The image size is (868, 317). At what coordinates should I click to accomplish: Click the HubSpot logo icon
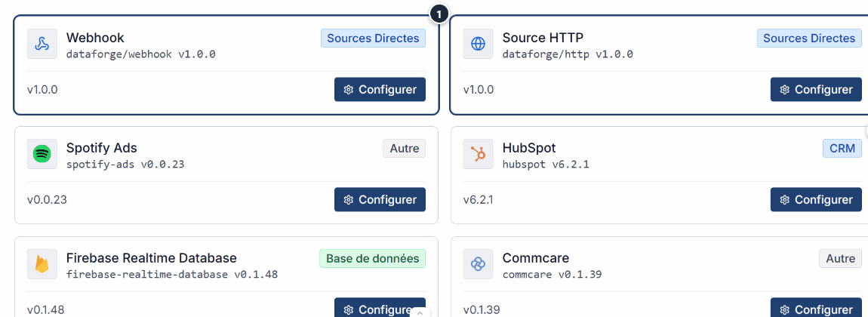click(x=478, y=154)
